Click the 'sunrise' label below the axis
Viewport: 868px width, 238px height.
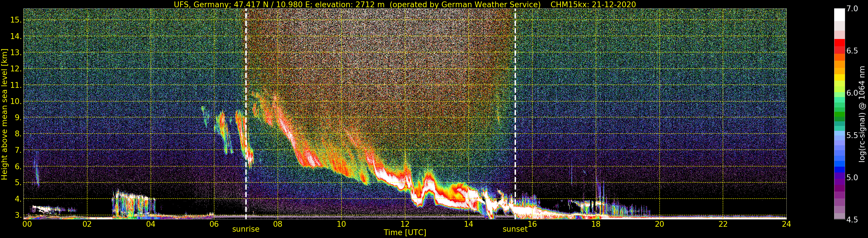pos(246,229)
